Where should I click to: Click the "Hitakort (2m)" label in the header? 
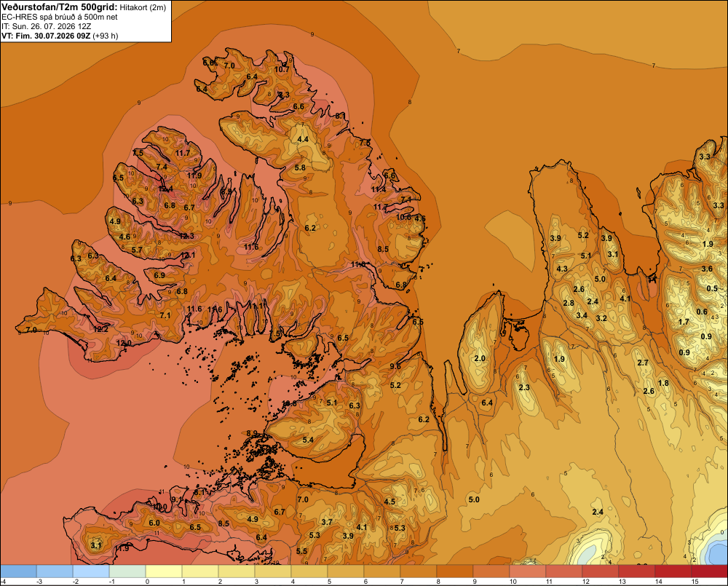pyautogui.click(x=143, y=7)
